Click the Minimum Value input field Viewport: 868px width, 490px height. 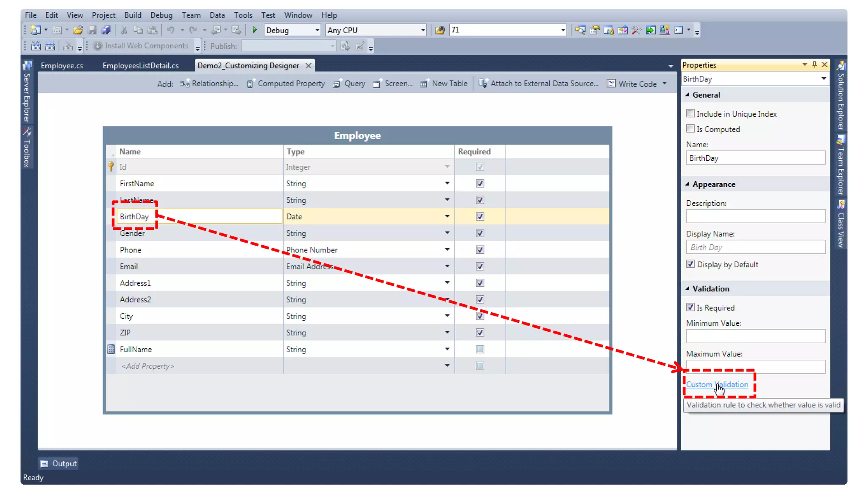(755, 336)
